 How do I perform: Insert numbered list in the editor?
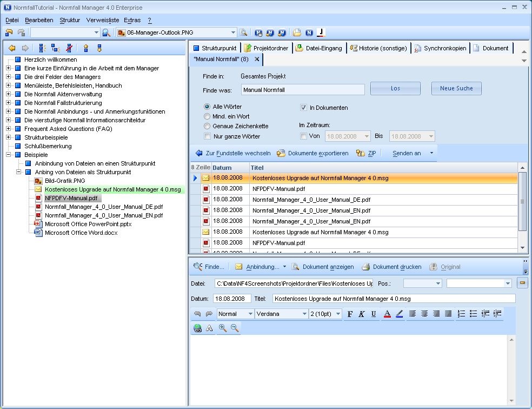coord(461,314)
